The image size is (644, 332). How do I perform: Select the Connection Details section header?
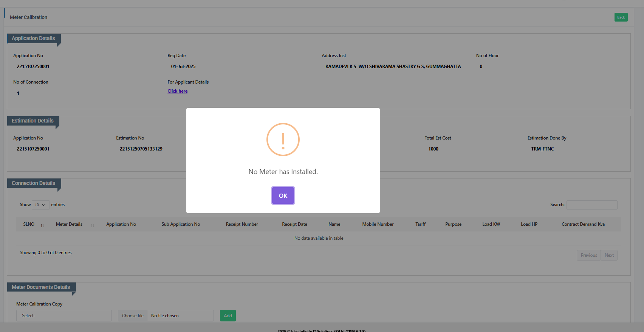tap(33, 183)
